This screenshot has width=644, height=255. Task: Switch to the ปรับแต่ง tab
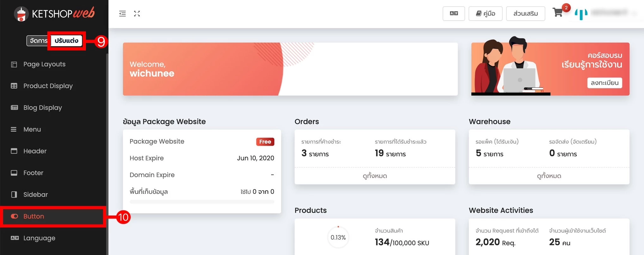(x=66, y=41)
